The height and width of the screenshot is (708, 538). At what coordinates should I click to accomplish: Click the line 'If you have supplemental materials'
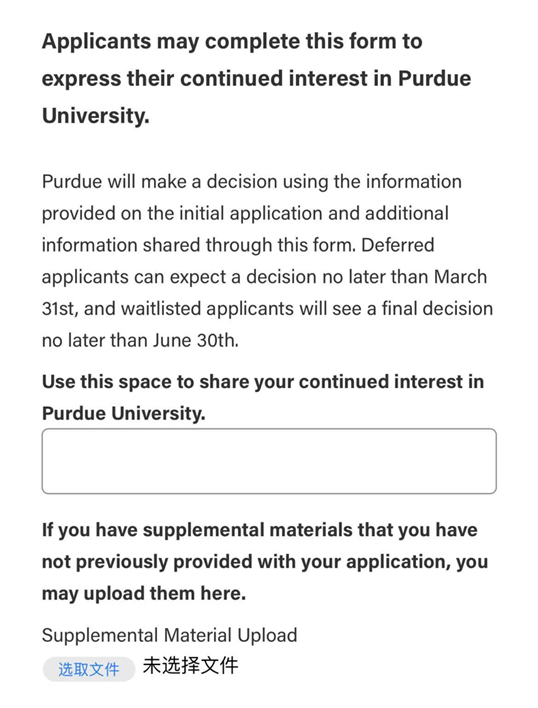click(x=260, y=530)
